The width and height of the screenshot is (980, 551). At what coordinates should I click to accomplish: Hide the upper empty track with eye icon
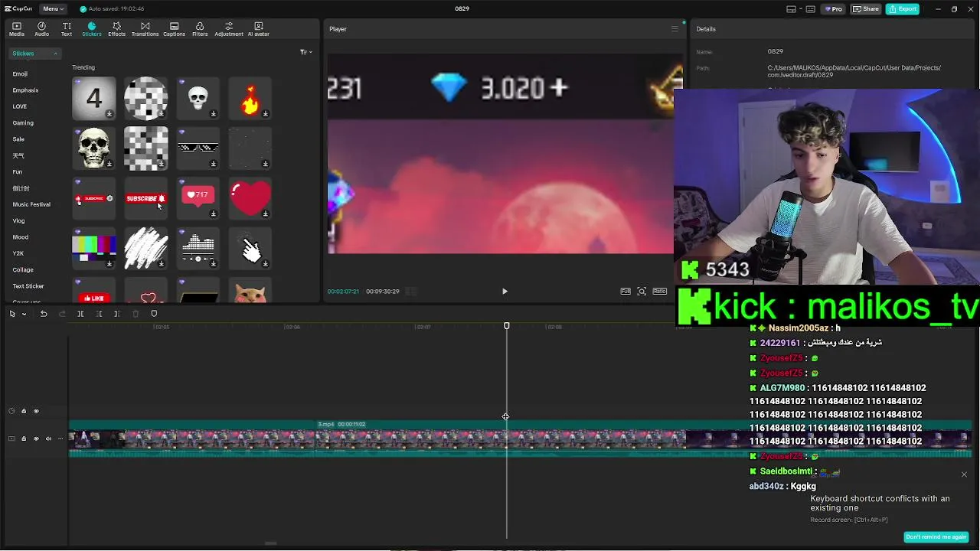click(x=36, y=411)
